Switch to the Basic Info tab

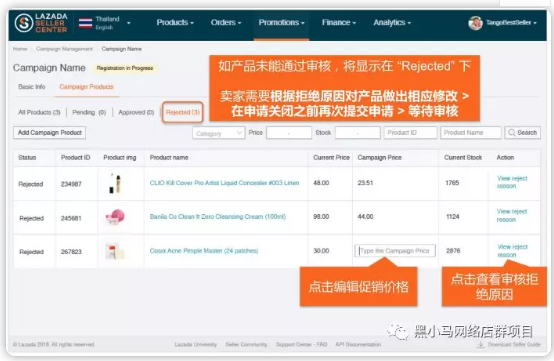coord(32,87)
